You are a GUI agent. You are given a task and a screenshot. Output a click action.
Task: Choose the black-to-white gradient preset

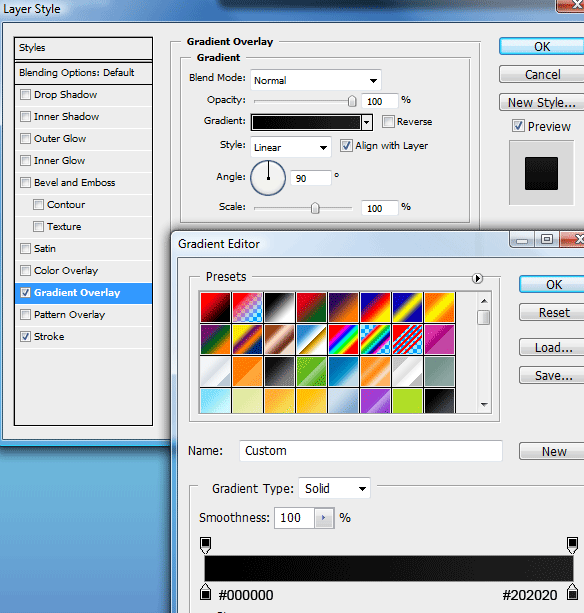point(279,307)
